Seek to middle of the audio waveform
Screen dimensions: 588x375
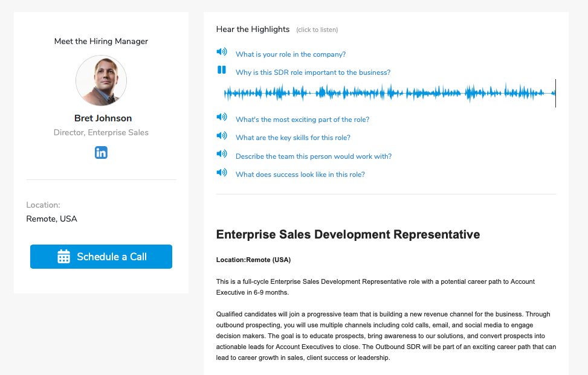390,93
